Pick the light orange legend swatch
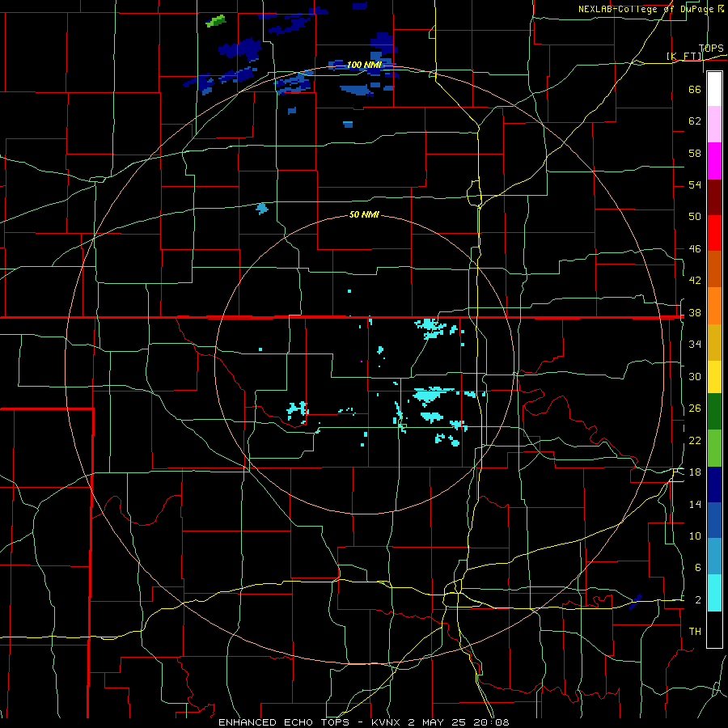The height and width of the screenshot is (728, 728). pyautogui.click(x=714, y=306)
